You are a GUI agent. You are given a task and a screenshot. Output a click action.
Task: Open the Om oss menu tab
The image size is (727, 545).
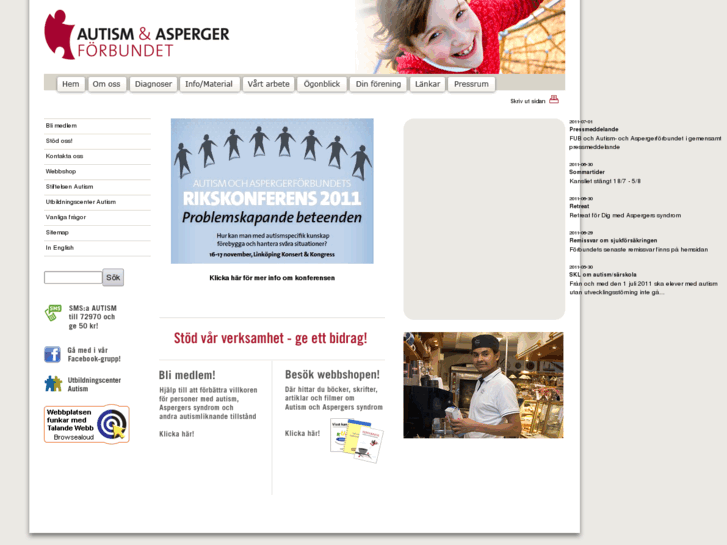point(107,84)
